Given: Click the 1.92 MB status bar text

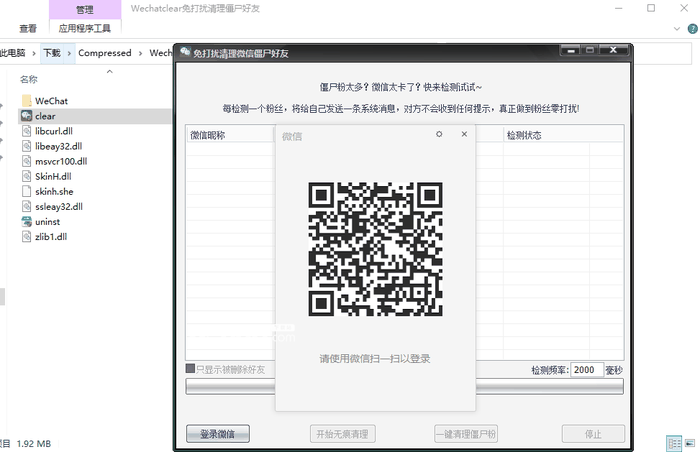Looking at the screenshot, I should click(x=34, y=444).
